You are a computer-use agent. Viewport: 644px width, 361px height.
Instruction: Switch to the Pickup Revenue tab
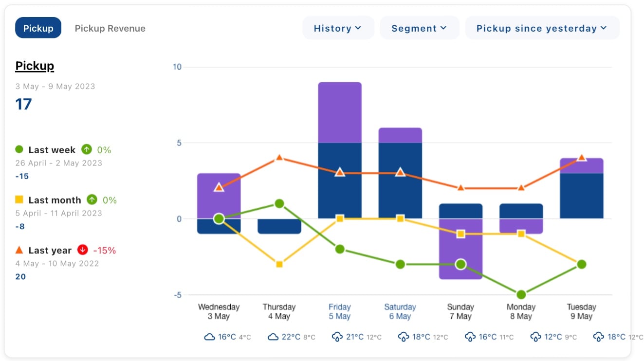(110, 28)
